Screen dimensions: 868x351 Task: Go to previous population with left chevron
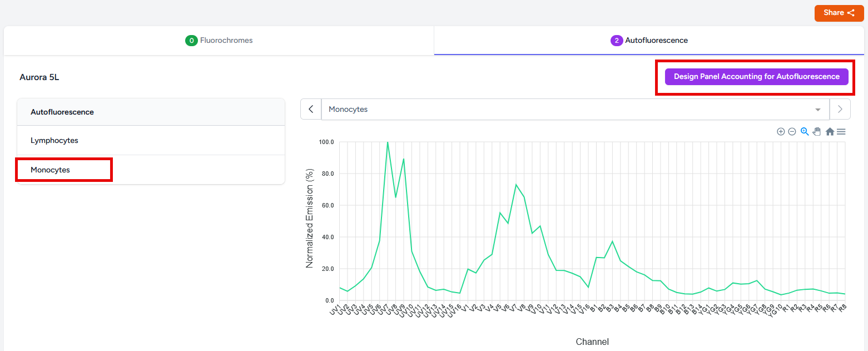311,109
